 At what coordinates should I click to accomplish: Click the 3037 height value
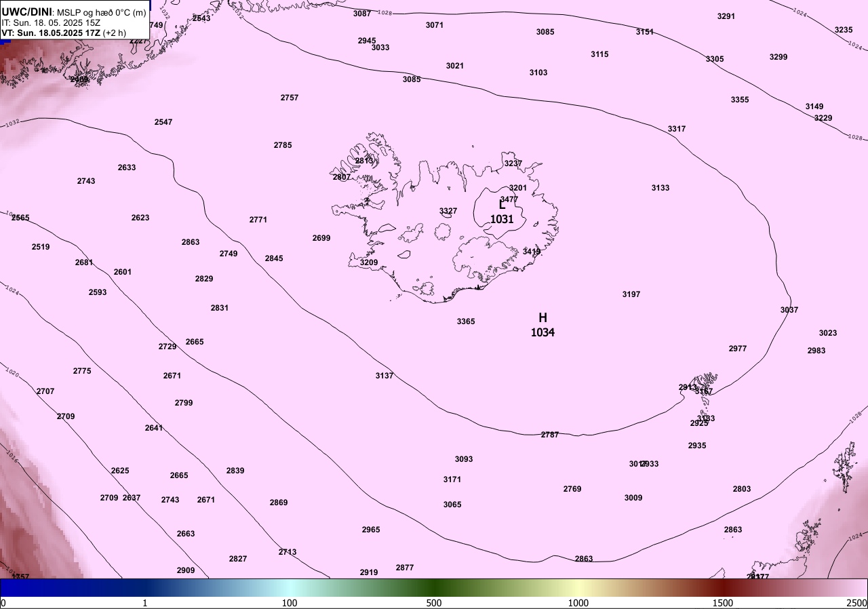click(x=789, y=310)
